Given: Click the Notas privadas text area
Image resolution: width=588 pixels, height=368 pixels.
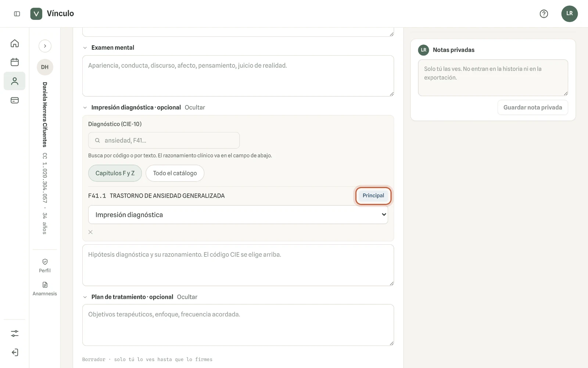Looking at the screenshot, I should 493,78.
